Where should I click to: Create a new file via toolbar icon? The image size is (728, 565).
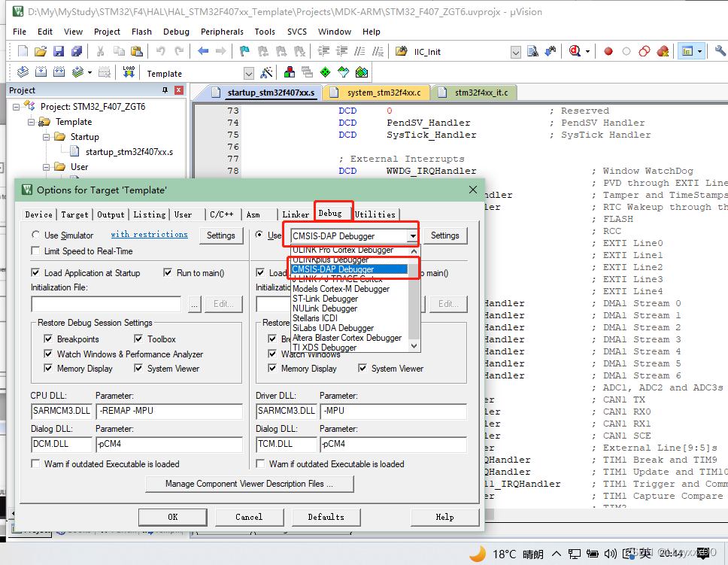[x=23, y=51]
